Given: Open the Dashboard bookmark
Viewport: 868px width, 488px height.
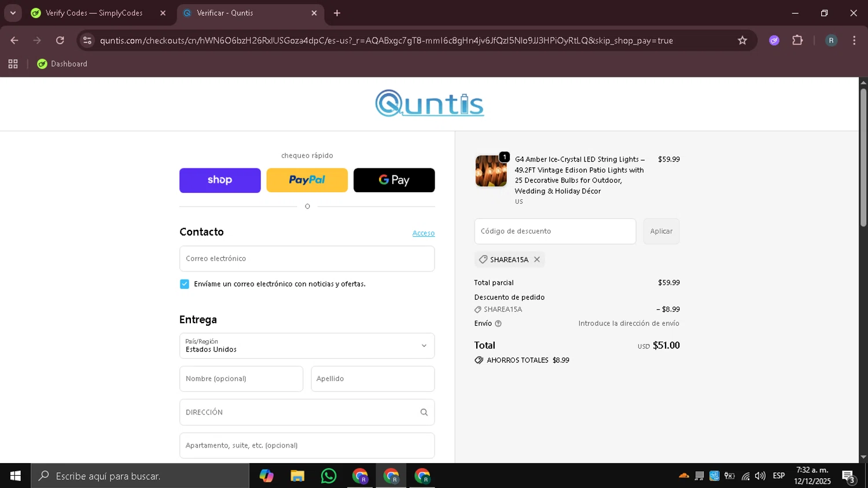Looking at the screenshot, I should tap(62, 64).
